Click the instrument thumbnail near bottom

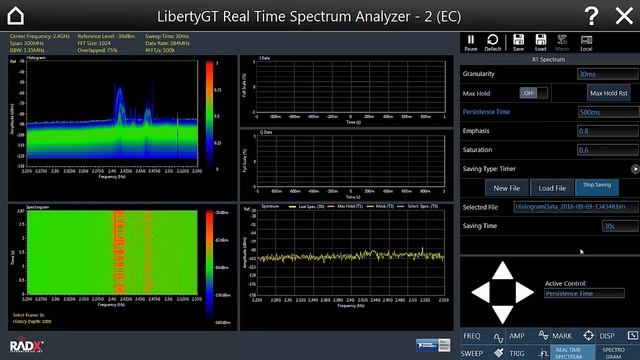tap(433, 345)
